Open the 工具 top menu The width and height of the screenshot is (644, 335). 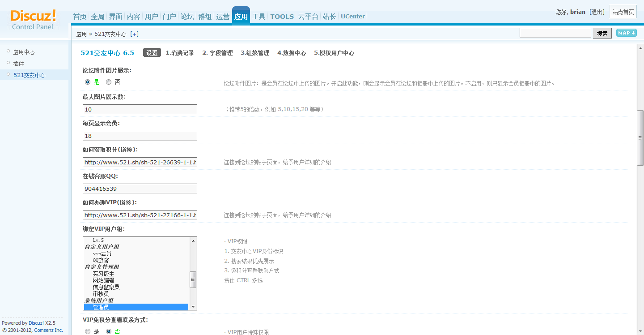259,17
